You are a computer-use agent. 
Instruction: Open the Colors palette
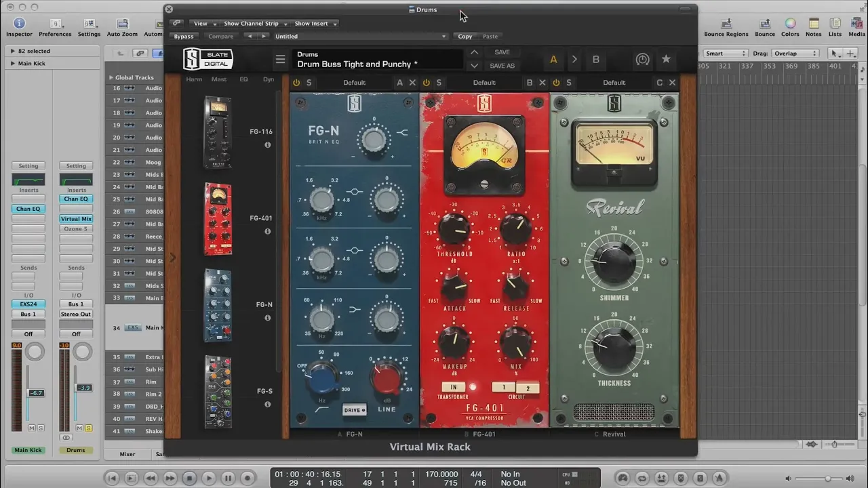coord(790,27)
